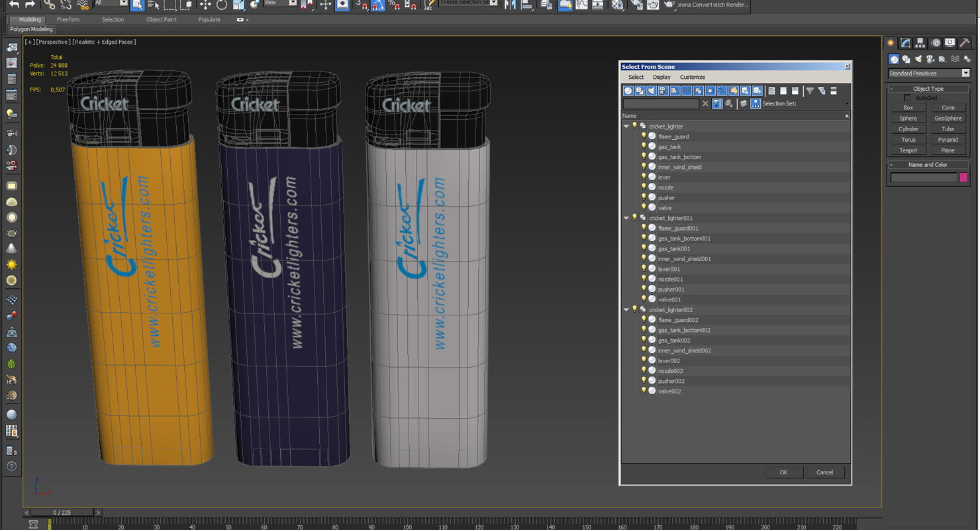980x530 pixels.
Task: Select Space Warps category in Create panel
Action: click(x=954, y=59)
